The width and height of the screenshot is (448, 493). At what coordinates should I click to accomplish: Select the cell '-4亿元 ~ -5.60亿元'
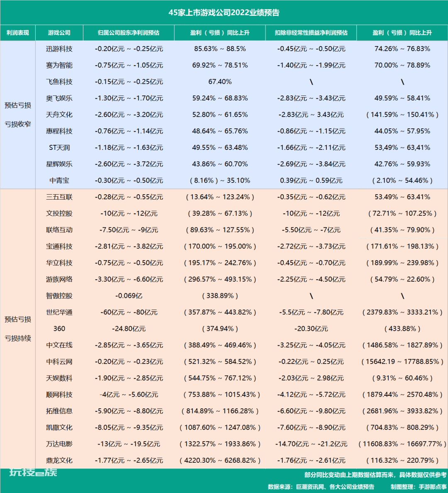click(x=129, y=395)
